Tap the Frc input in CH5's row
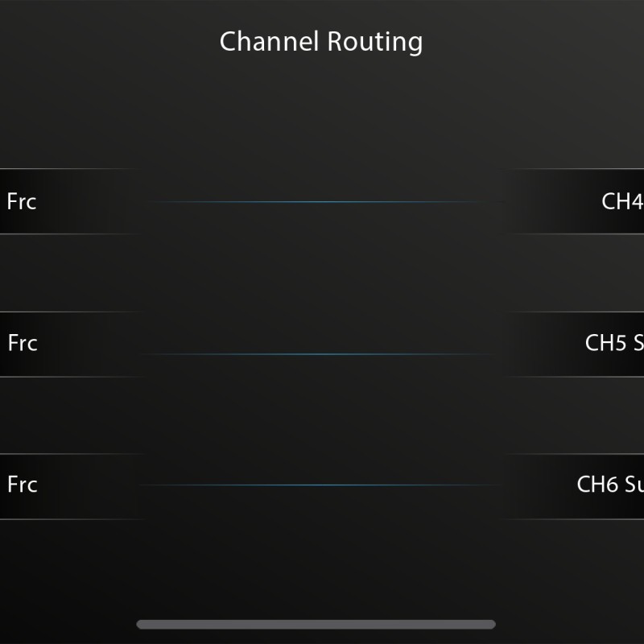The width and height of the screenshot is (644, 644). [x=23, y=343]
